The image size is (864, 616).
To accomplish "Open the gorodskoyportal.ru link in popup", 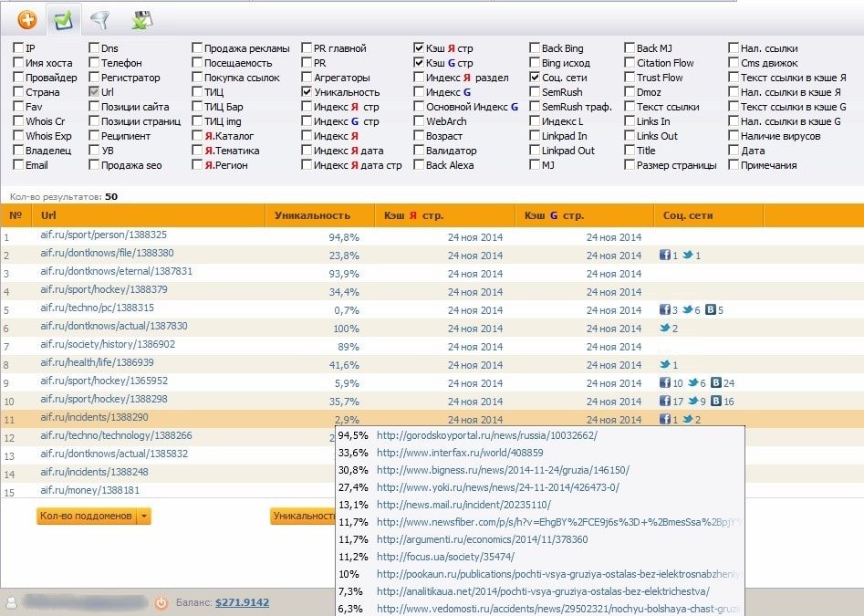I will tap(486, 435).
